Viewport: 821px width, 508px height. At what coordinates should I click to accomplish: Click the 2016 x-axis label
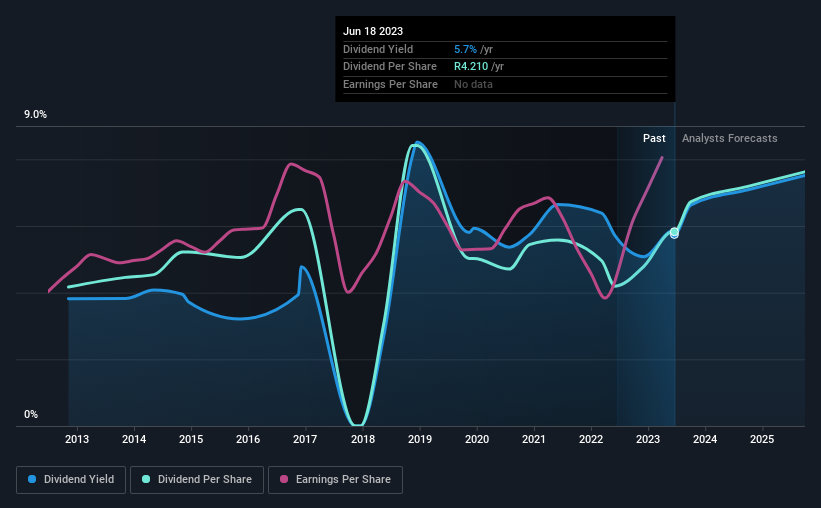click(248, 439)
